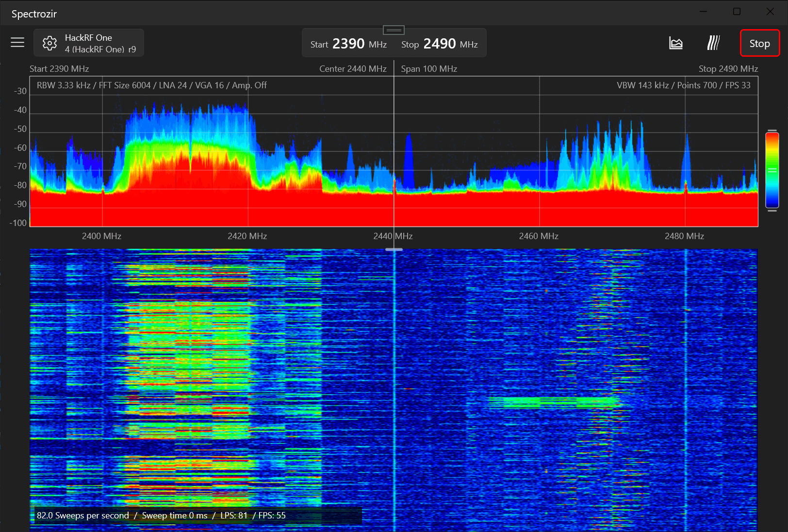Grab the bottom handle of the color scale
Screen dimensions: 788x532
pyautogui.click(x=772, y=210)
